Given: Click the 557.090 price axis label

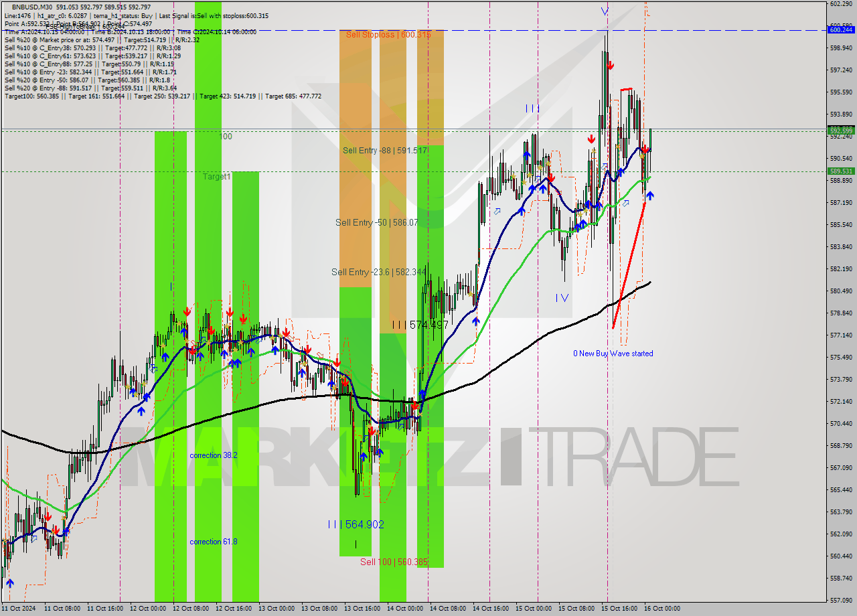Looking at the screenshot, I should [841, 601].
